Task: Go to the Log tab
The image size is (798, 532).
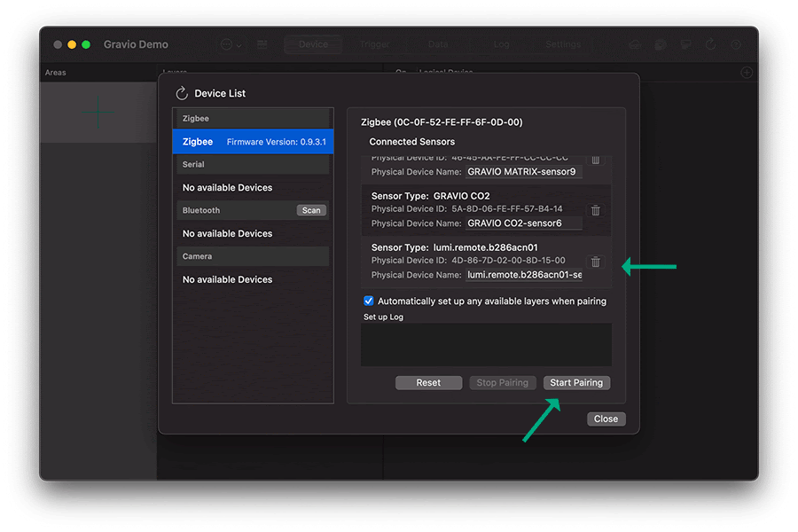Action: pyautogui.click(x=501, y=44)
